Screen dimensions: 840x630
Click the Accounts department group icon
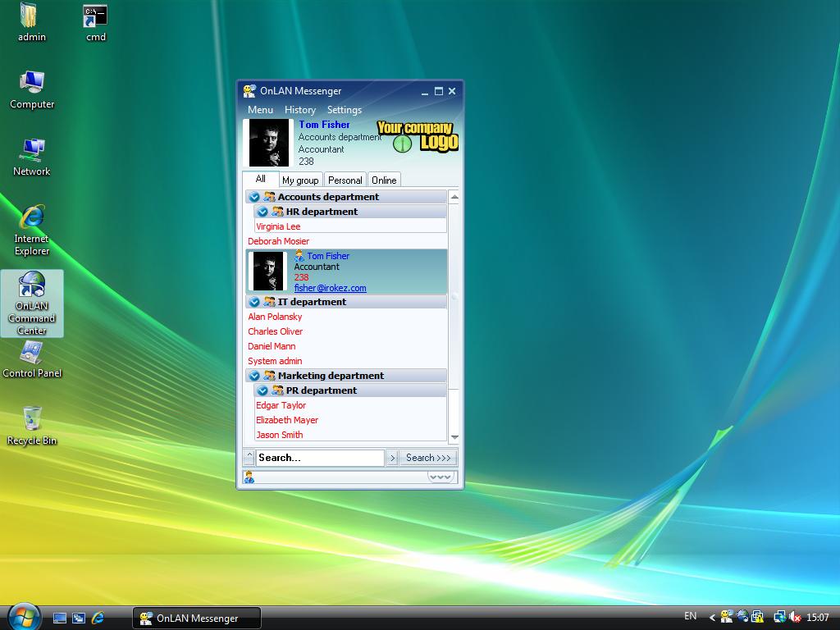pyautogui.click(x=269, y=197)
